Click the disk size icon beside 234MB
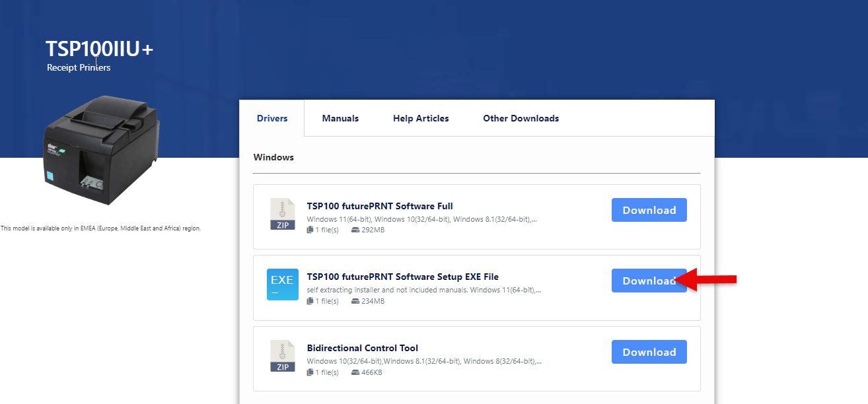Viewport: 868px width, 404px height. click(355, 301)
